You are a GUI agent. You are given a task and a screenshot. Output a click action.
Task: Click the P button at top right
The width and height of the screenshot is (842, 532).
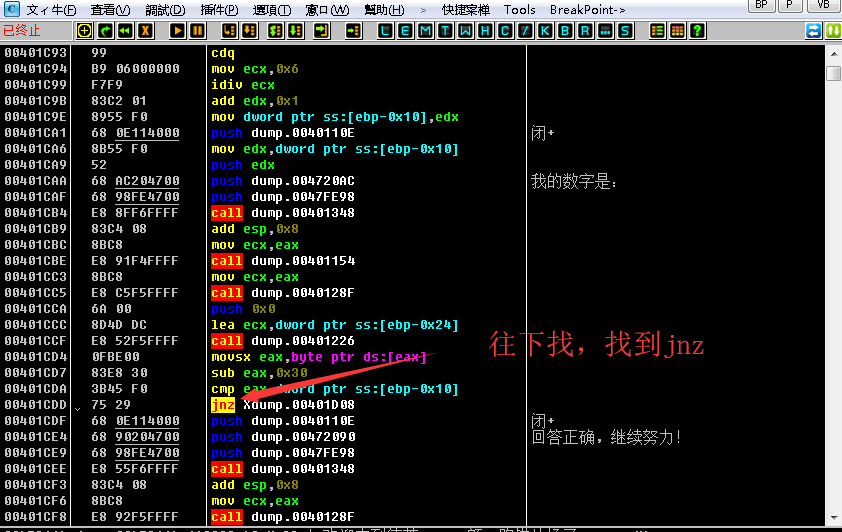[789, 5]
